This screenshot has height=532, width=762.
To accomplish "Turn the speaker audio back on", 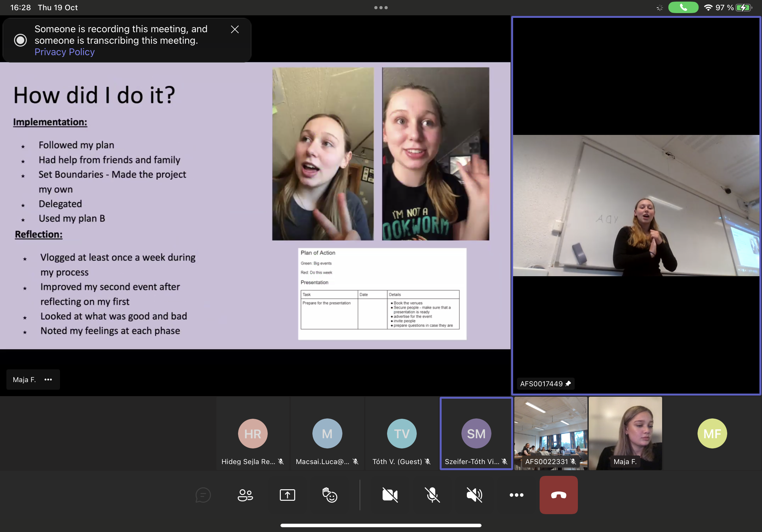I will tap(474, 495).
